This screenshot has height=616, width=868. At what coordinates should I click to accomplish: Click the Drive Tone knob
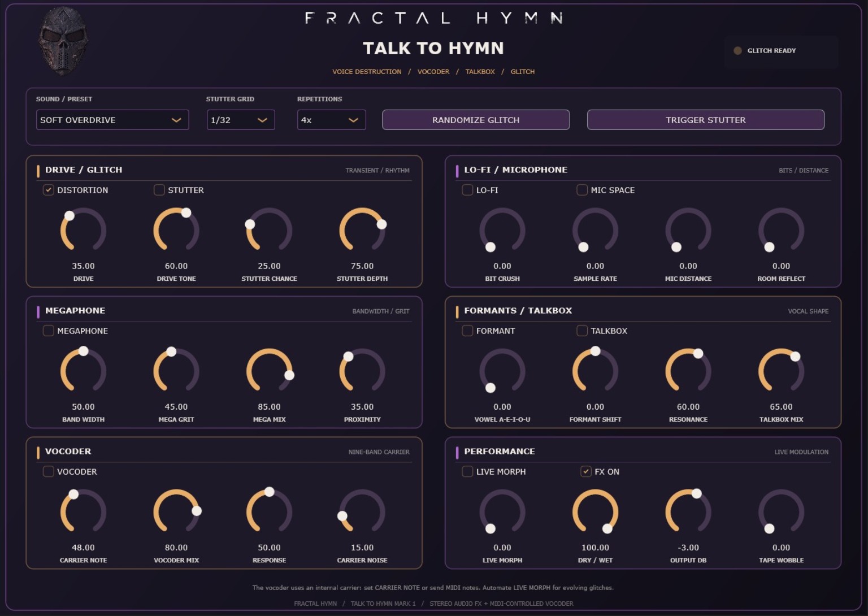pyautogui.click(x=176, y=230)
